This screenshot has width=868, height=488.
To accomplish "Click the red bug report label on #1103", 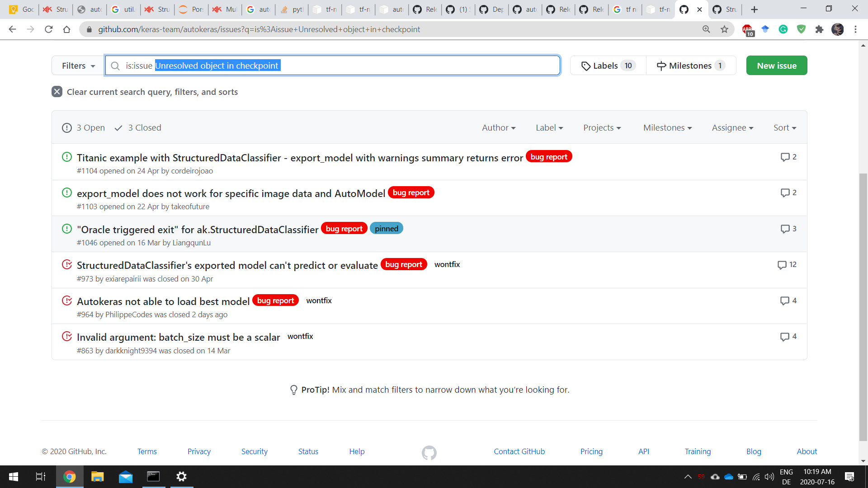I will click(410, 193).
